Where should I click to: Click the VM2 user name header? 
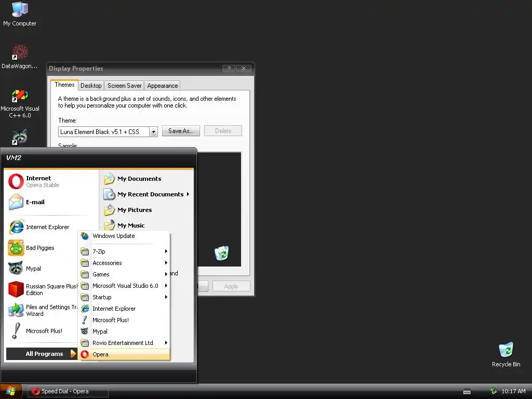coord(14,158)
